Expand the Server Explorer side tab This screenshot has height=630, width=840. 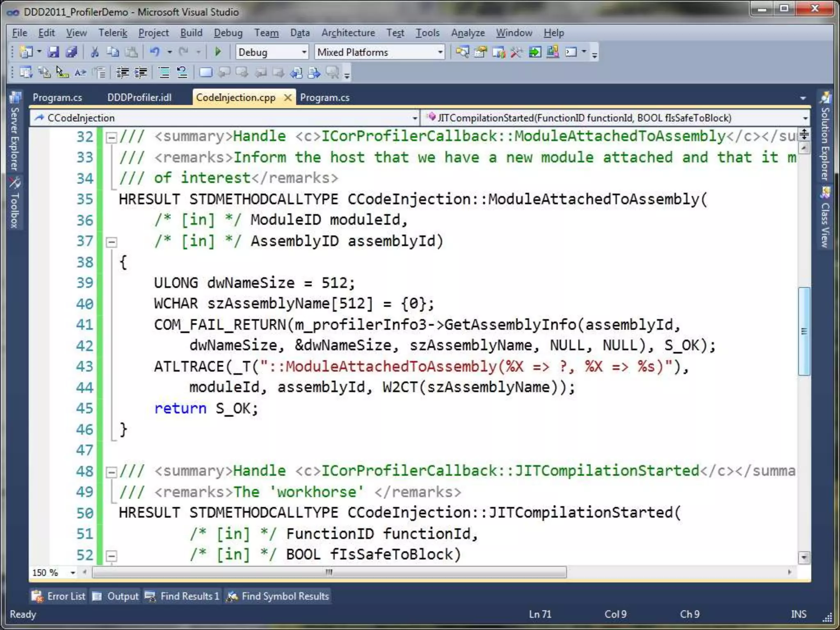pos(15,131)
